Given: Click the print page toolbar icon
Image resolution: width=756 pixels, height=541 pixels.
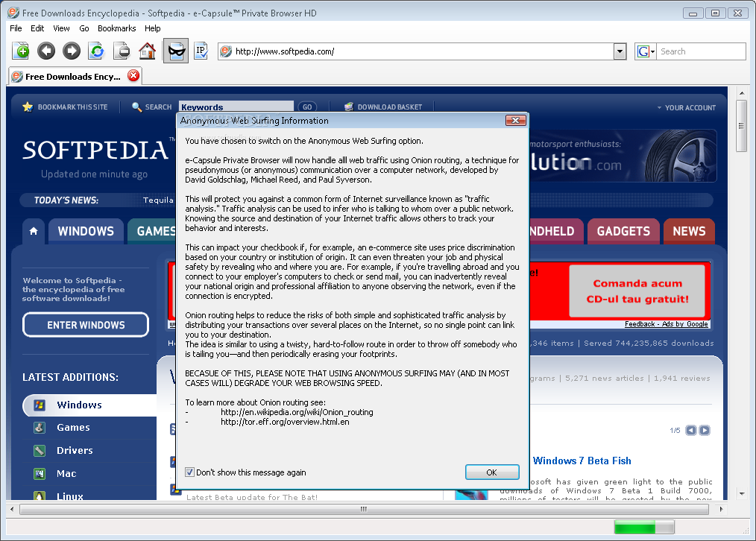Looking at the screenshot, I should pyautogui.click(x=122, y=51).
